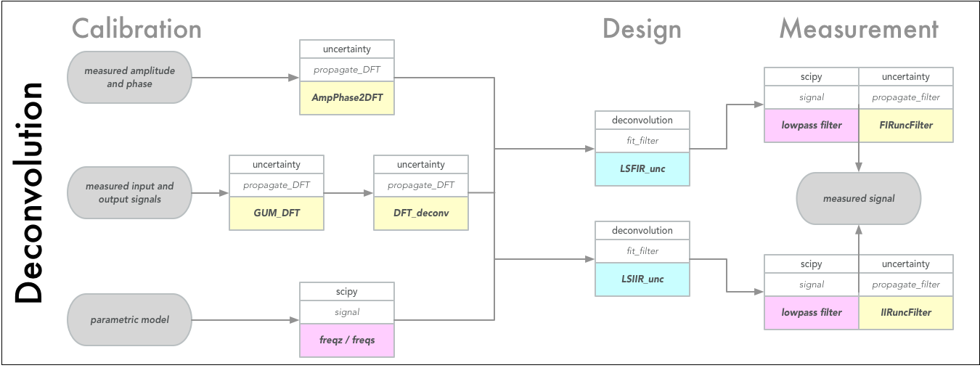Click the Design heading
The height and width of the screenshot is (368, 980).
pos(642,29)
